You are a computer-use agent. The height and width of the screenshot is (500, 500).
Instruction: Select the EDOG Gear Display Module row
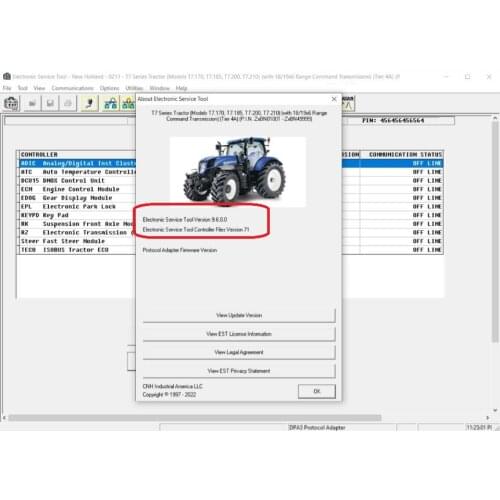pyautogui.click(x=77, y=198)
